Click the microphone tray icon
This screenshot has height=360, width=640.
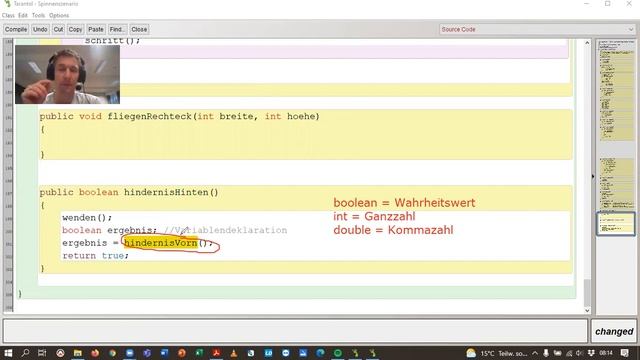point(546,353)
